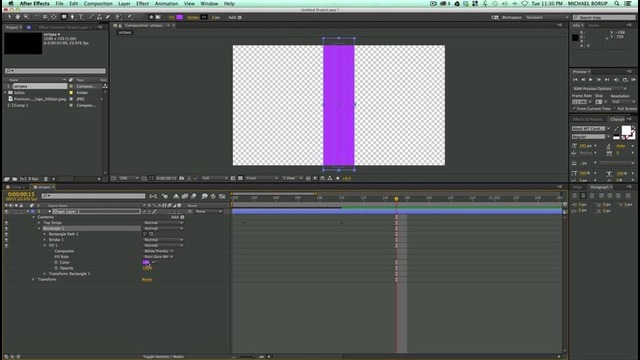Click toolbar Fill color swatch
The image size is (640, 360).
(180, 17)
